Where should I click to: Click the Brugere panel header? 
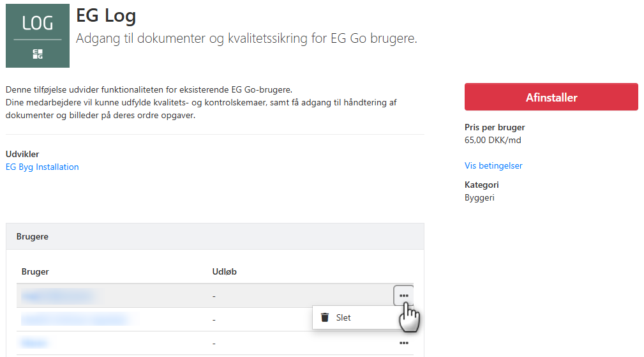(33, 236)
